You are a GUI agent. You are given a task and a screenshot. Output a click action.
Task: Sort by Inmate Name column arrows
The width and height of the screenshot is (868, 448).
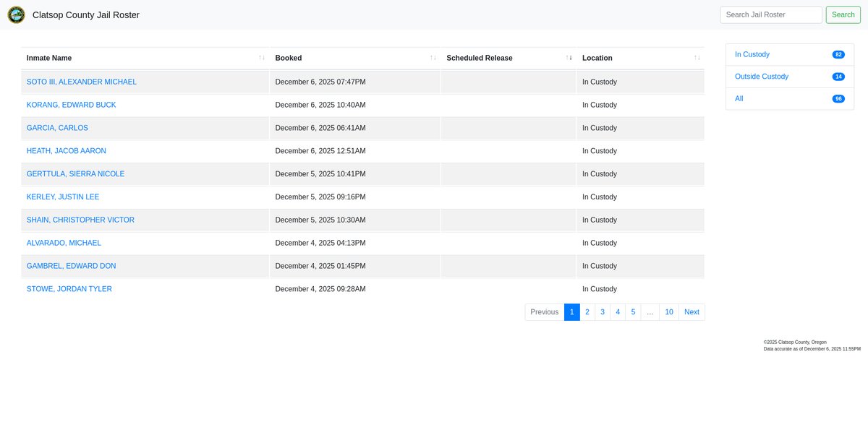tap(262, 58)
